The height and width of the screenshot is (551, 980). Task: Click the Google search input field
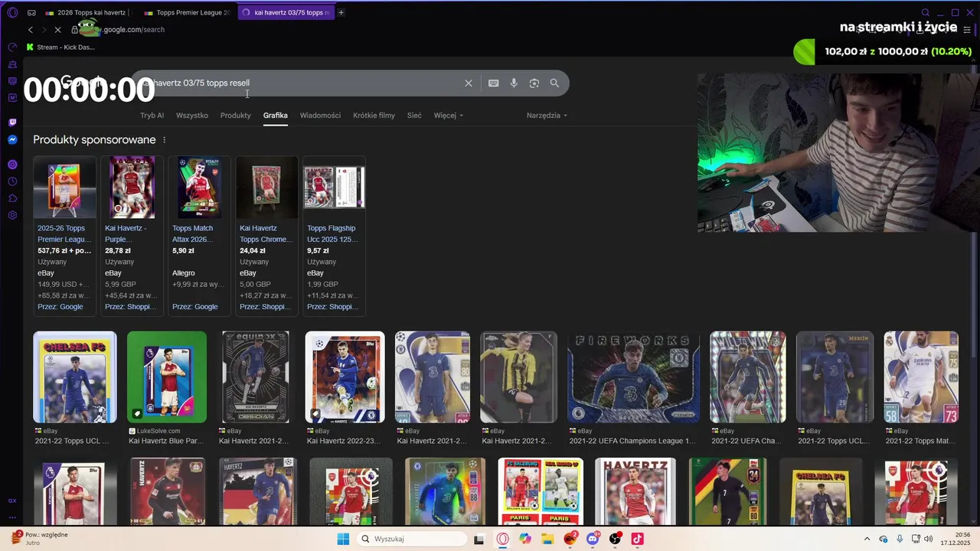point(299,83)
